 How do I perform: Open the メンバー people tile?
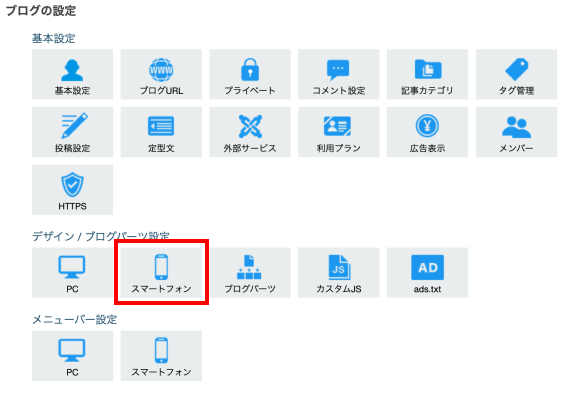point(516,132)
